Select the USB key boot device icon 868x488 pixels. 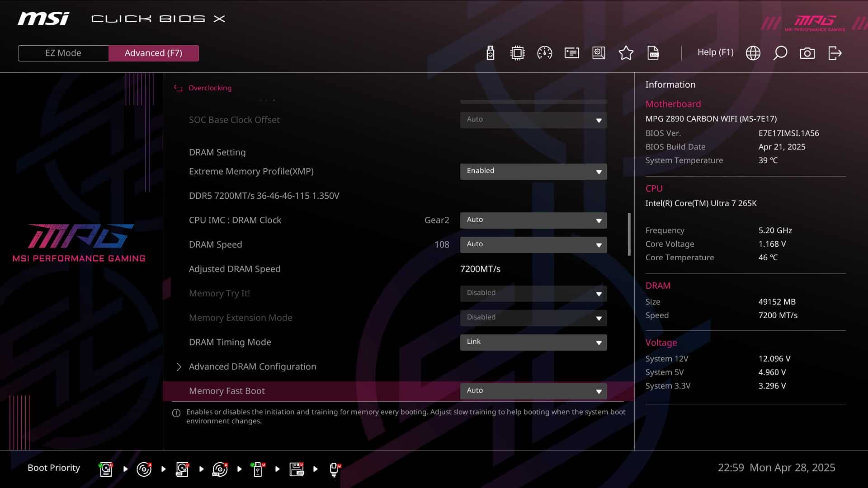(258, 469)
